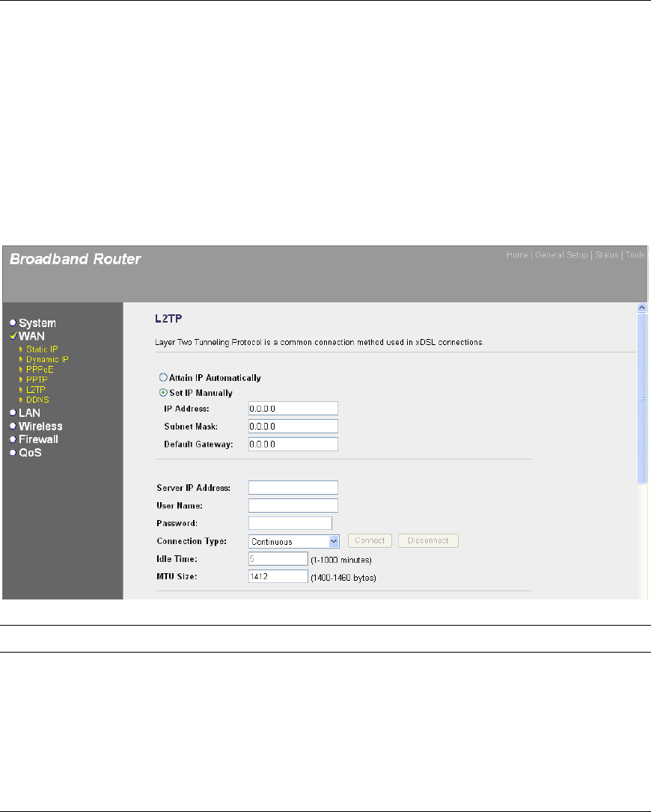Image resolution: width=651 pixels, height=812 pixels.
Task: Focus the IP Address field
Action: pyautogui.click(x=293, y=409)
